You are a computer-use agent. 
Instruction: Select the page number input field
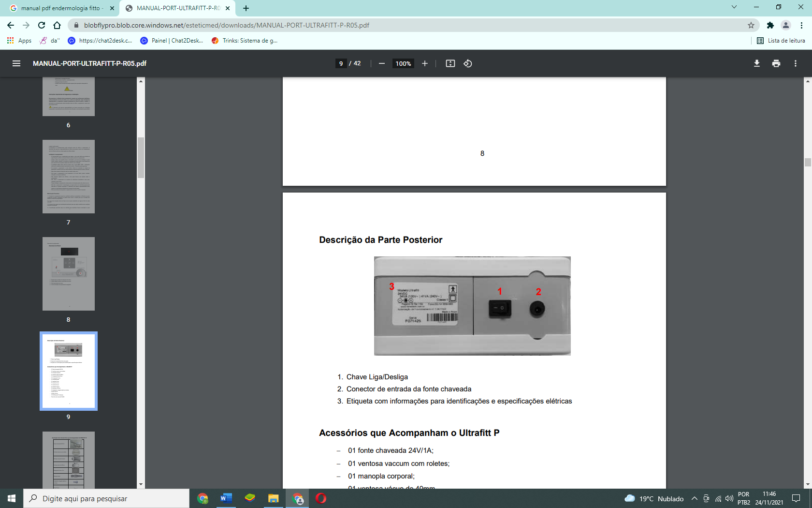(341, 63)
